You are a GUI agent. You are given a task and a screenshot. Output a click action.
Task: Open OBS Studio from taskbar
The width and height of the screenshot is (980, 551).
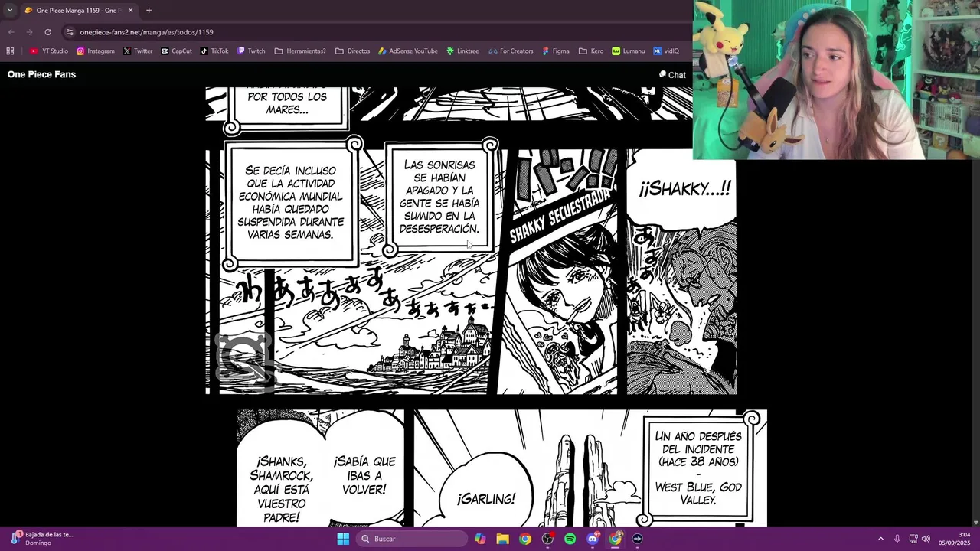tap(547, 539)
